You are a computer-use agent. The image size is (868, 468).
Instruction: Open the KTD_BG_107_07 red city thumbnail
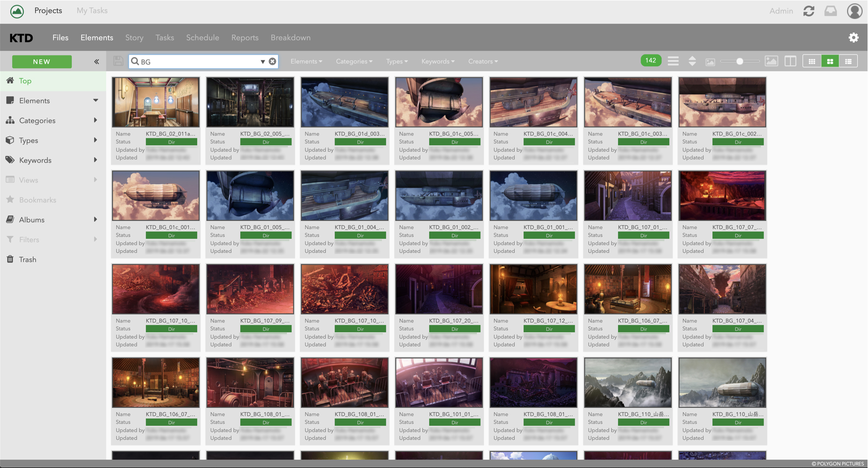click(x=722, y=195)
